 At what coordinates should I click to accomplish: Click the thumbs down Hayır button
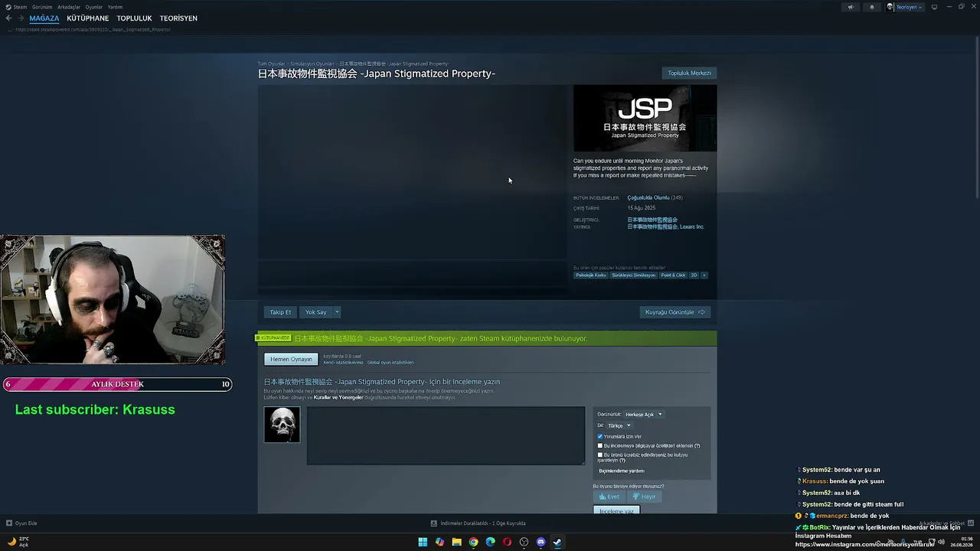(644, 497)
